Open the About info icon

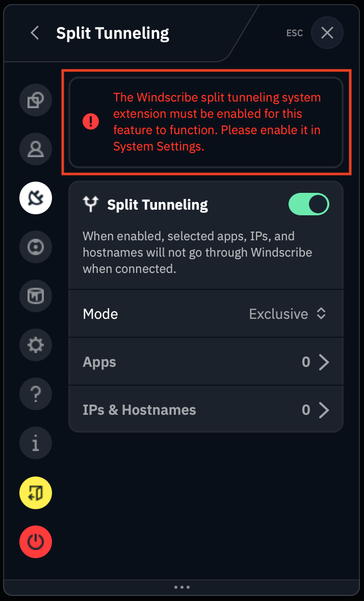pyautogui.click(x=35, y=443)
